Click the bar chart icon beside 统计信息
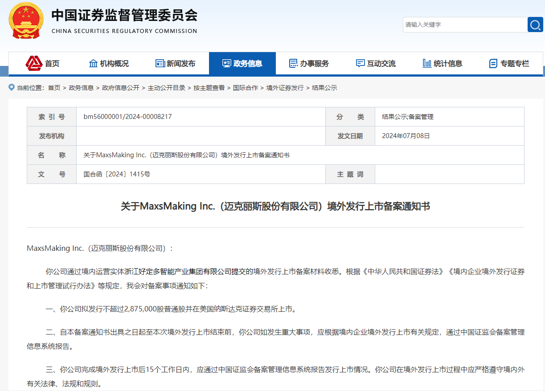The image size is (545, 392). tap(427, 63)
